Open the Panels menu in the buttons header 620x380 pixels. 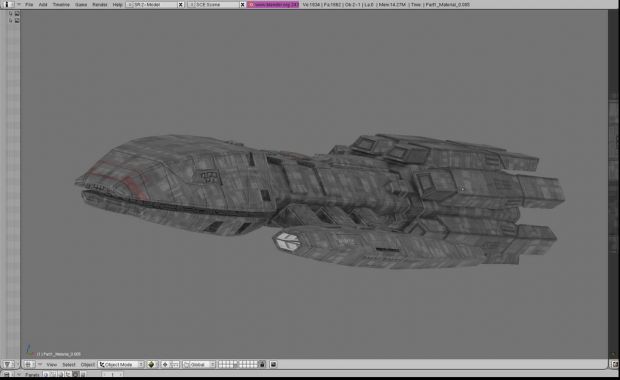[x=32, y=374]
